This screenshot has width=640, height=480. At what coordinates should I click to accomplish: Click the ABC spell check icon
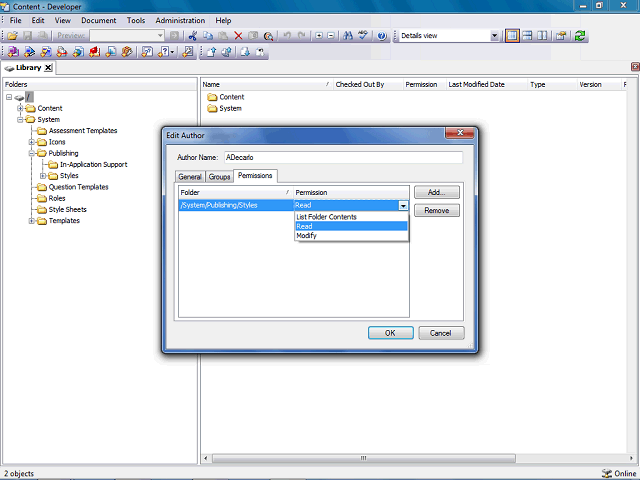click(x=362, y=36)
